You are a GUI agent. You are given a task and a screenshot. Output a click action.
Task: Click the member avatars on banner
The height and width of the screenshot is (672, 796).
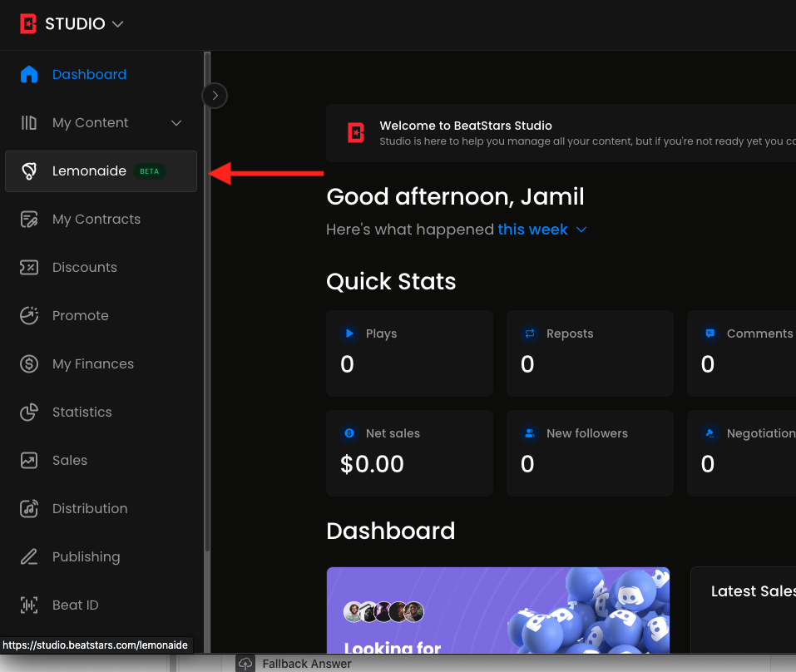383,611
